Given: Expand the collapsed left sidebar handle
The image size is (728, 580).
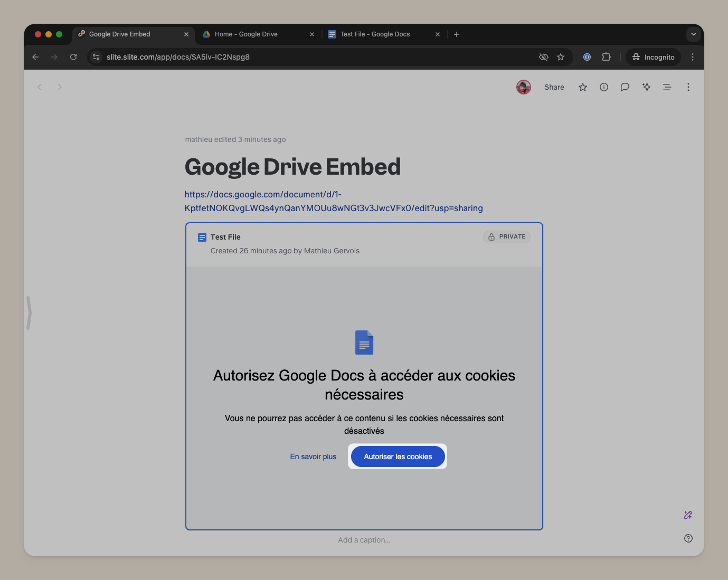Looking at the screenshot, I should (29, 313).
